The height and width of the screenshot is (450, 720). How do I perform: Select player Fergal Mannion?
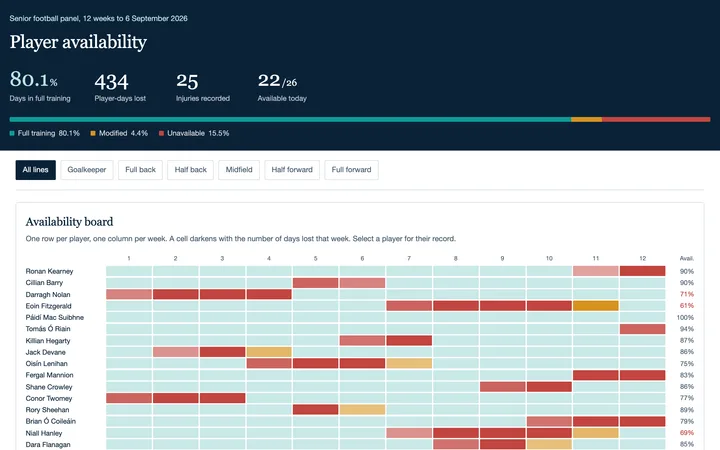tap(49, 375)
